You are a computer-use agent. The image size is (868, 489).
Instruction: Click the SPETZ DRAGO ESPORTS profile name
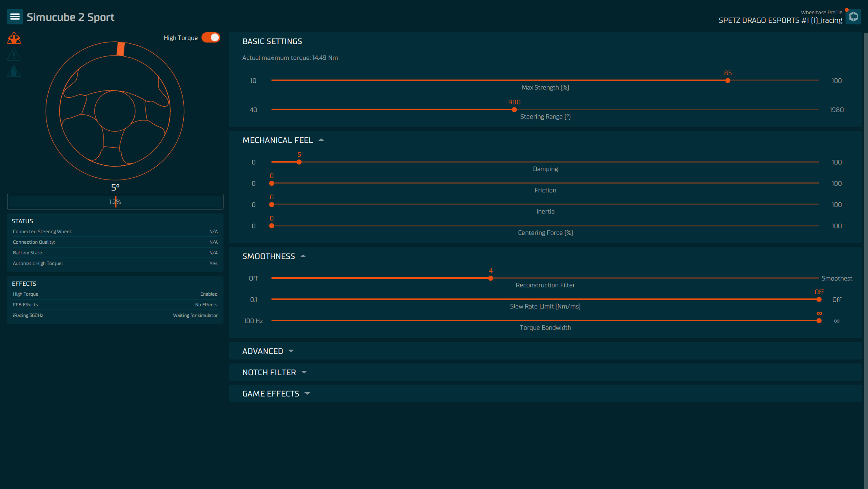[780, 20]
